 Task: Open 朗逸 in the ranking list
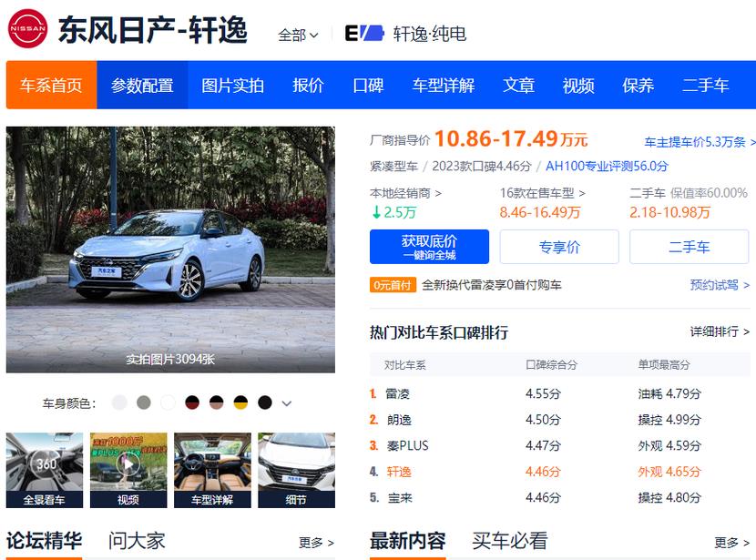[399, 420]
